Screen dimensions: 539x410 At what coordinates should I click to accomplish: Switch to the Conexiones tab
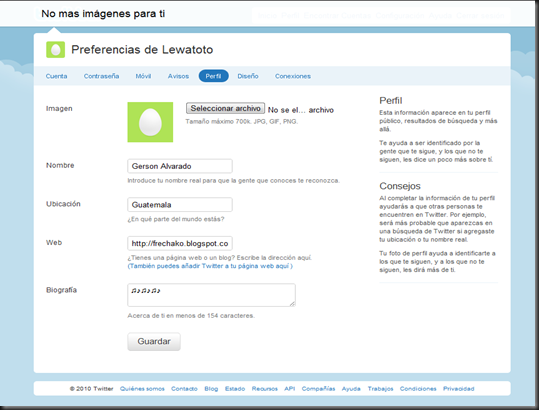(x=293, y=76)
